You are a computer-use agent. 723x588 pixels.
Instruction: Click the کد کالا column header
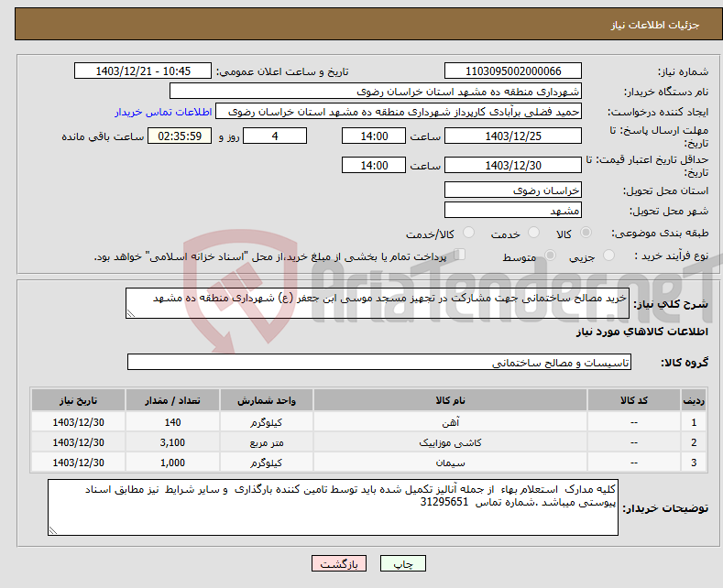click(633, 400)
